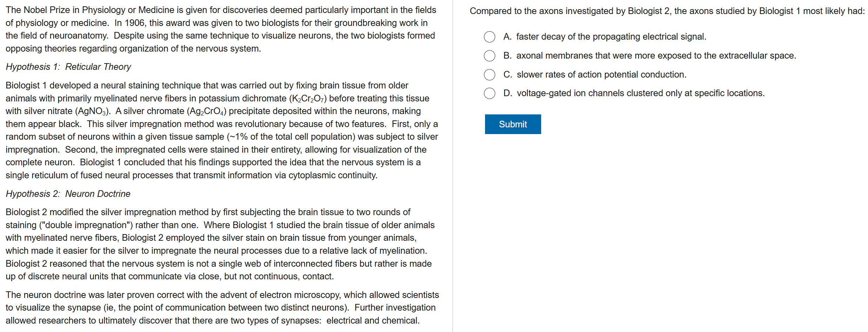Click 'slower rates of action potential conduction' text
This screenshot has width=868, height=332.
601,75
